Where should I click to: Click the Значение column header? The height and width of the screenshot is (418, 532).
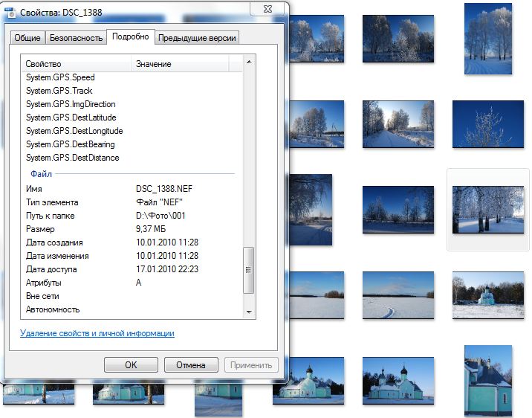(x=180, y=64)
